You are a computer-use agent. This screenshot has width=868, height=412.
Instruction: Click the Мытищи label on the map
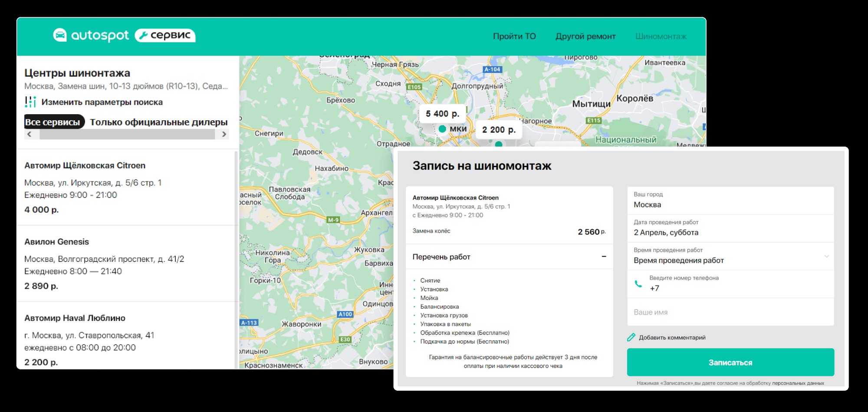click(591, 104)
